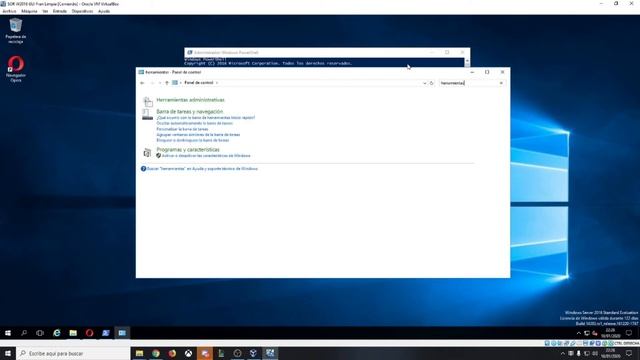Screen dimensions: 640x360
Task: Go back in the Control Panel window
Action: (x=142, y=83)
